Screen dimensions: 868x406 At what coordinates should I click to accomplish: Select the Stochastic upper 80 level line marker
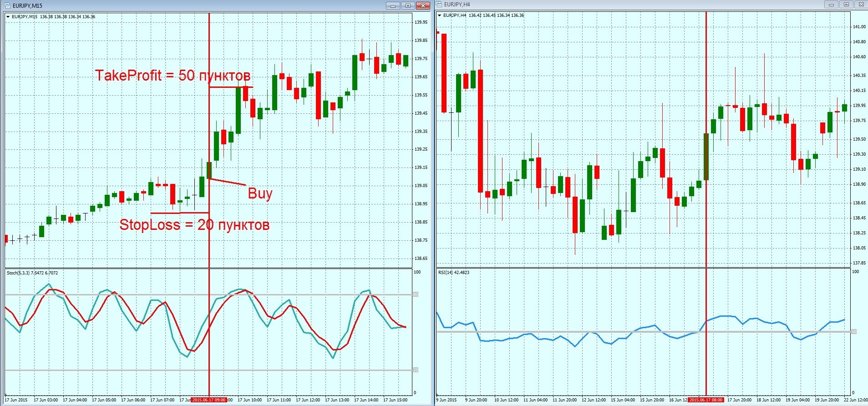pyautogui.click(x=415, y=294)
